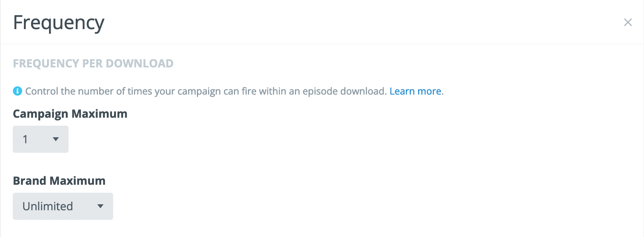This screenshot has width=644, height=237.
Task: Click the word "Control" beside the info icon
Action: (x=42, y=91)
